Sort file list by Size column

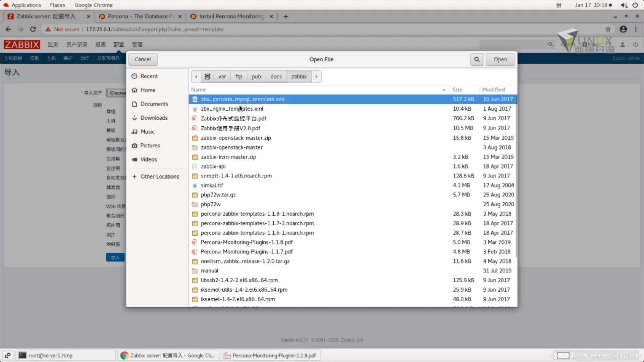coord(464,89)
